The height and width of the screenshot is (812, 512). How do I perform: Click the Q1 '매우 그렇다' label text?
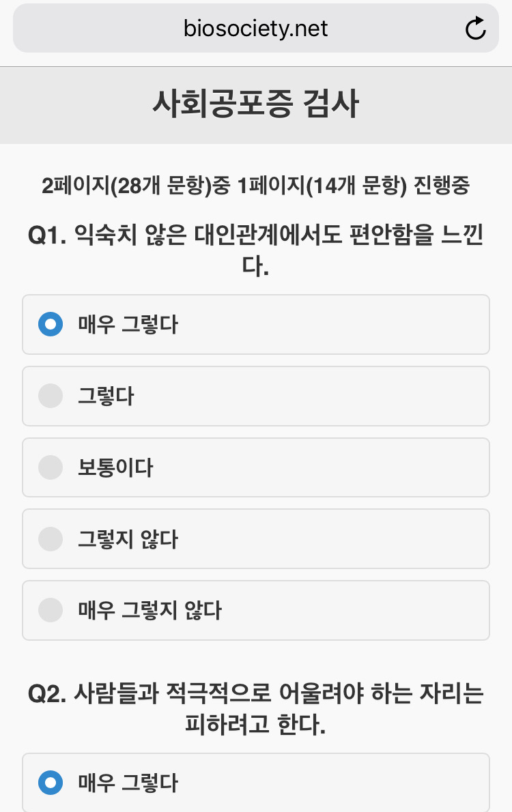[128, 325]
